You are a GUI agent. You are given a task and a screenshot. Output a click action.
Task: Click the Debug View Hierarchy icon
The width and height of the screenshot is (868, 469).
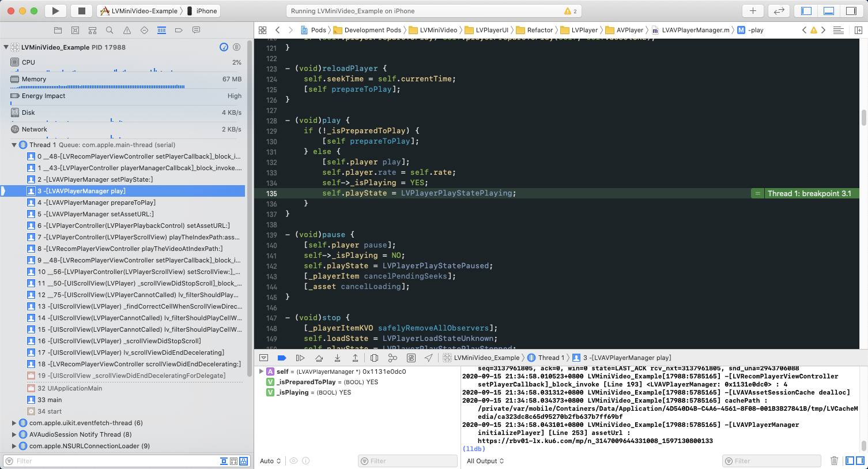pos(375,357)
